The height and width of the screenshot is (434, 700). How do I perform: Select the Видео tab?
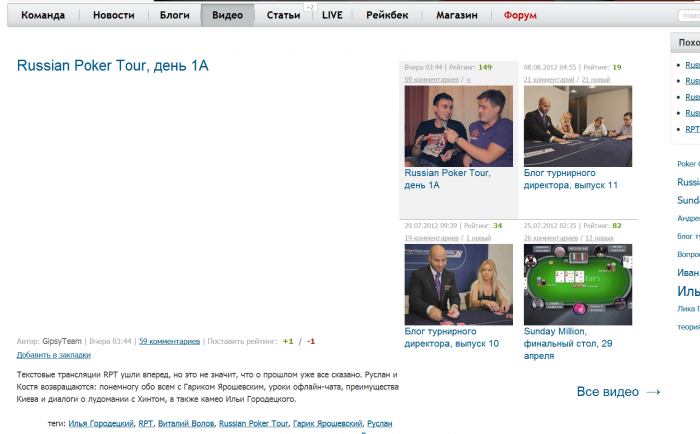tap(228, 15)
